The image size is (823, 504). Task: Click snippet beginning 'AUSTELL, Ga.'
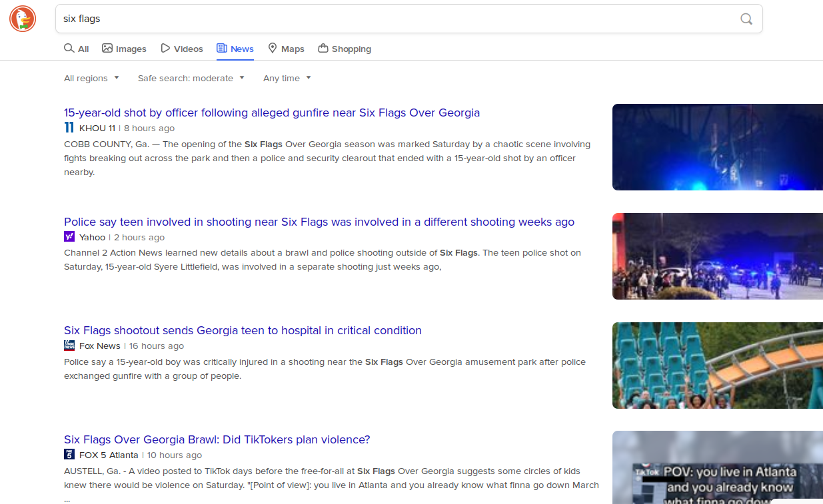(331, 485)
